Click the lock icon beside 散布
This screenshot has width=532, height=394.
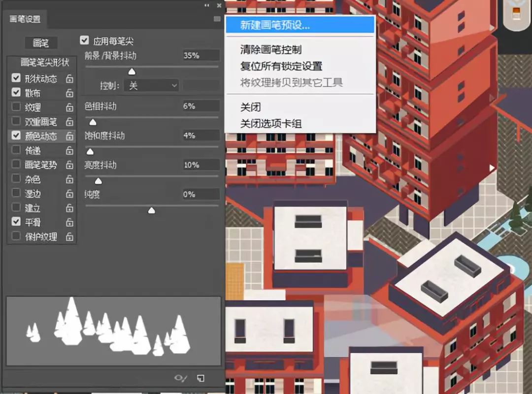[69, 93]
